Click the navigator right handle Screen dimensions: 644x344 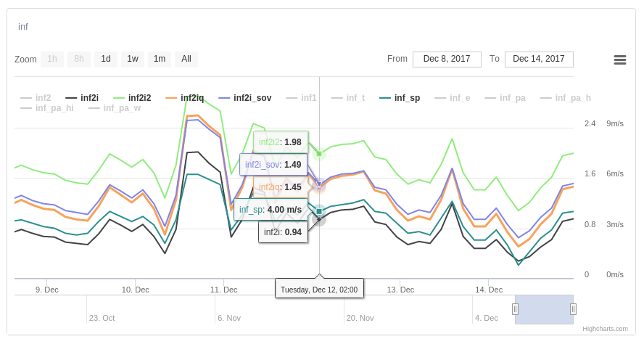pyautogui.click(x=573, y=309)
